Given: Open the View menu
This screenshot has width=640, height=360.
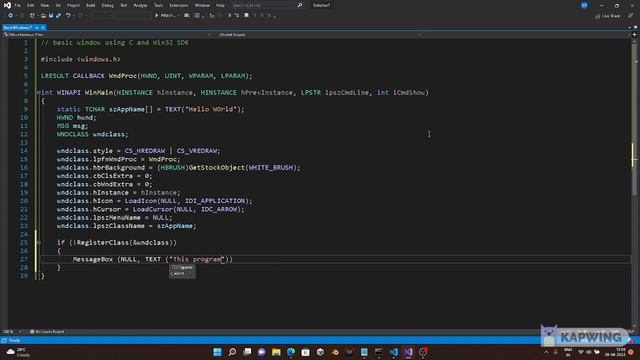Looking at the screenshot, I should (x=44, y=5).
